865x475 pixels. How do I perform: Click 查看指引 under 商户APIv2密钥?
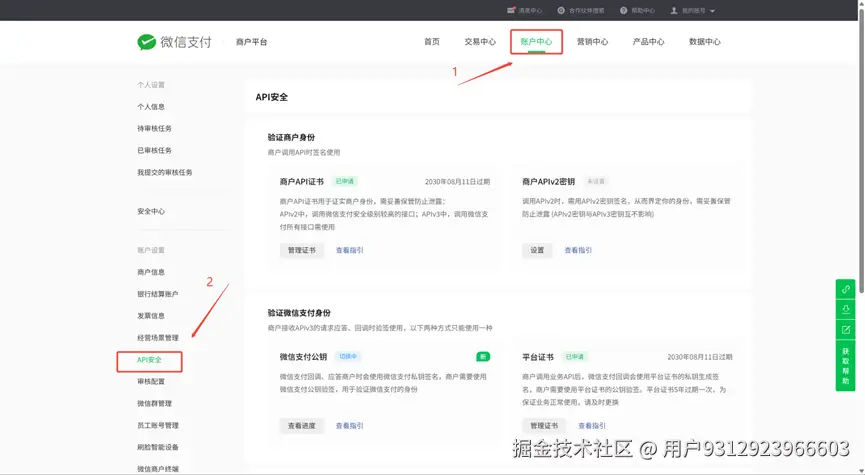click(578, 250)
